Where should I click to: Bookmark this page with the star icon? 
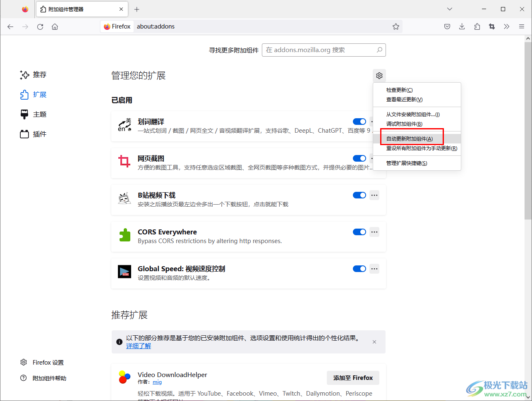click(x=396, y=26)
